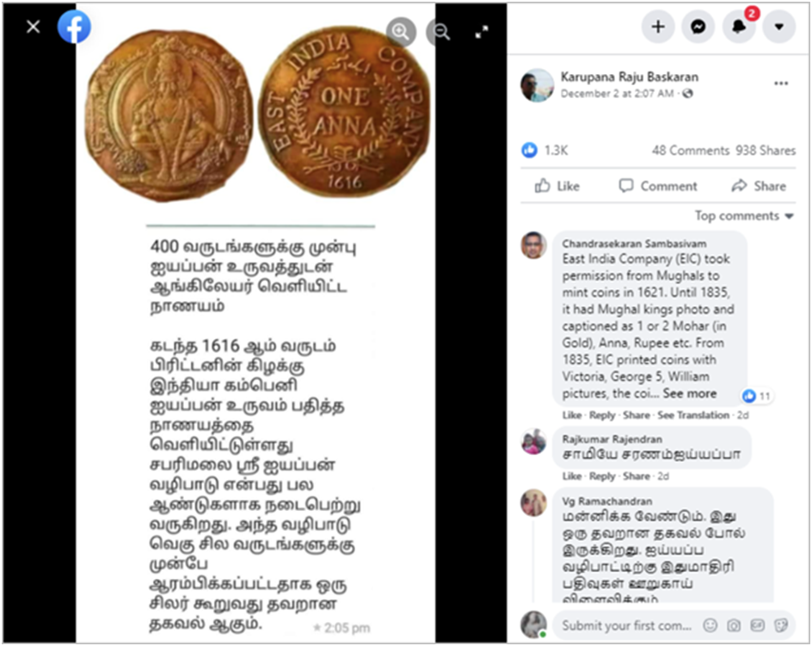
Task: Comment on the post
Action: (x=658, y=186)
